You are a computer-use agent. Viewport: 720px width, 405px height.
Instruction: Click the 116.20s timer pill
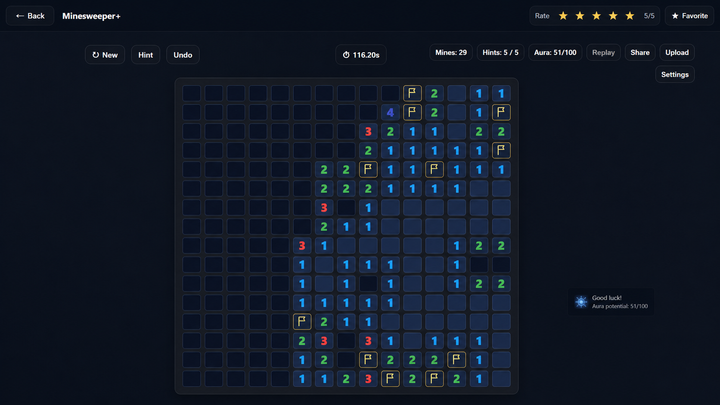point(361,55)
